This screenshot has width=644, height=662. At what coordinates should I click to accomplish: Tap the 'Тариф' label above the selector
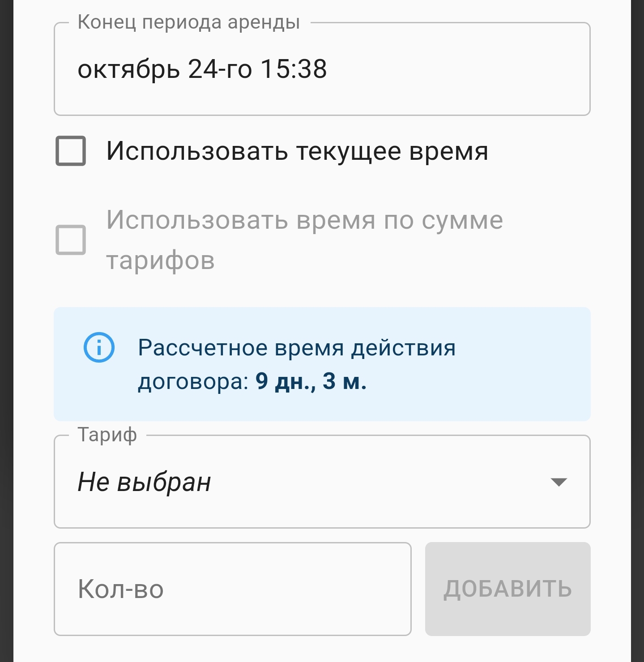coord(106,435)
